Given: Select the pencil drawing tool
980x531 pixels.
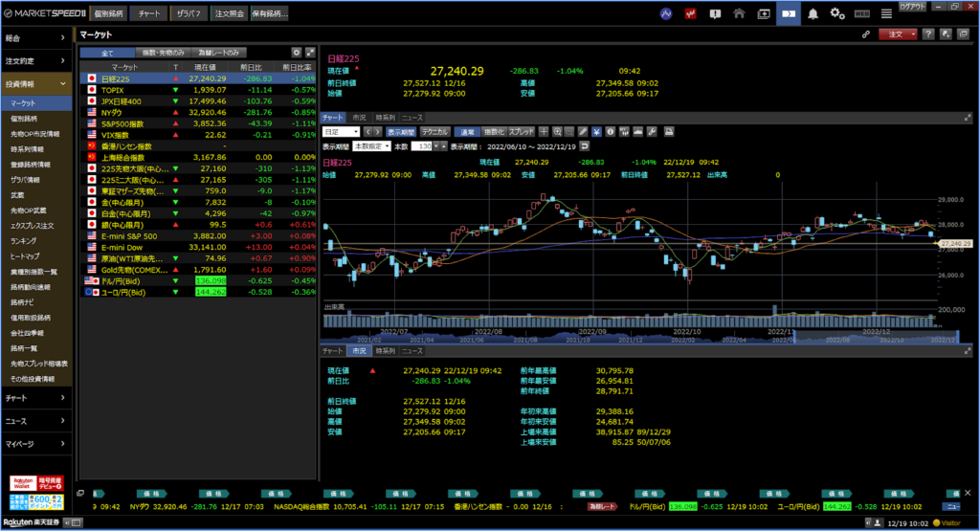Looking at the screenshot, I should [583, 132].
